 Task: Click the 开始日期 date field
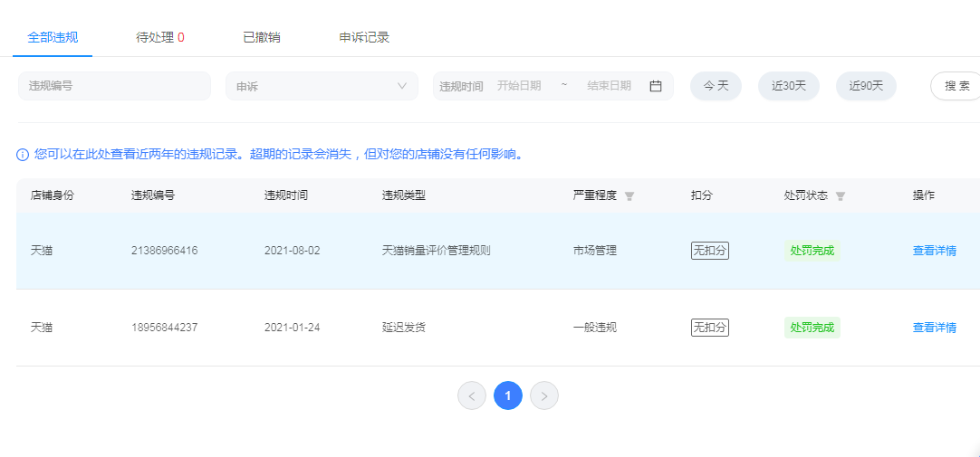(519, 86)
